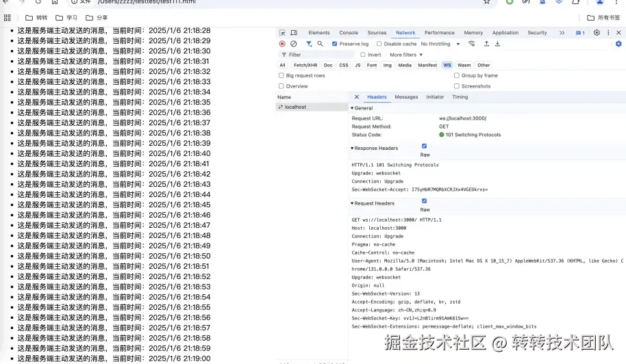Open the Messages tab of the request
This screenshot has height=364, width=626.
[x=406, y=97]
